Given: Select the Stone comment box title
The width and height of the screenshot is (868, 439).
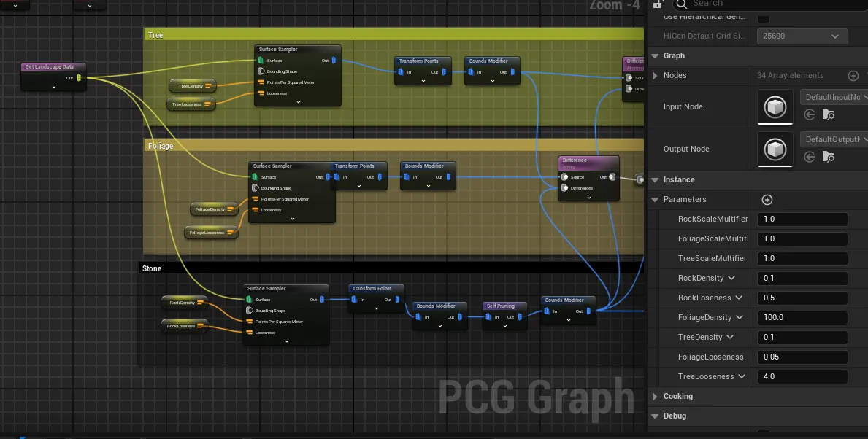Looking at the screenshot, I should coord(152,268).
